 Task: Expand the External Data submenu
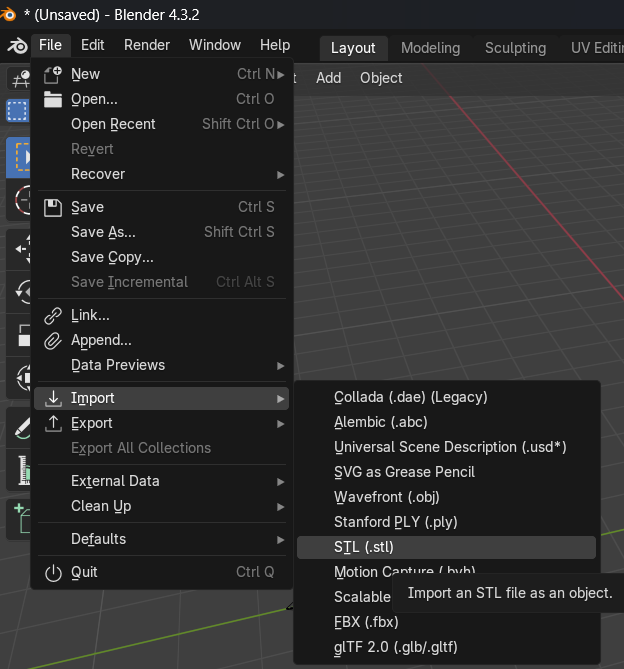pos(161,481)
